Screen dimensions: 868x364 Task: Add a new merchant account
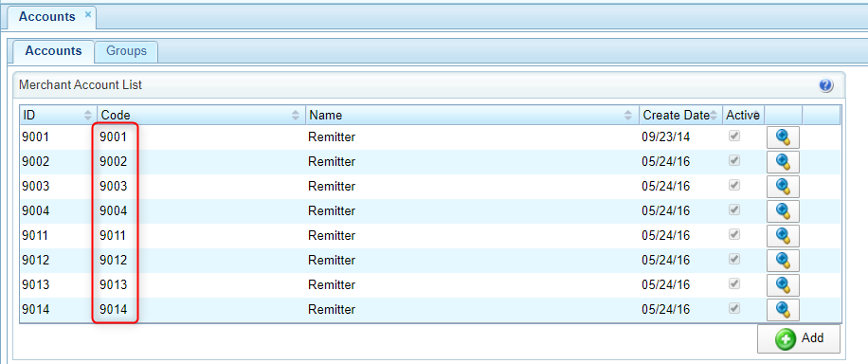click(798, 338)
